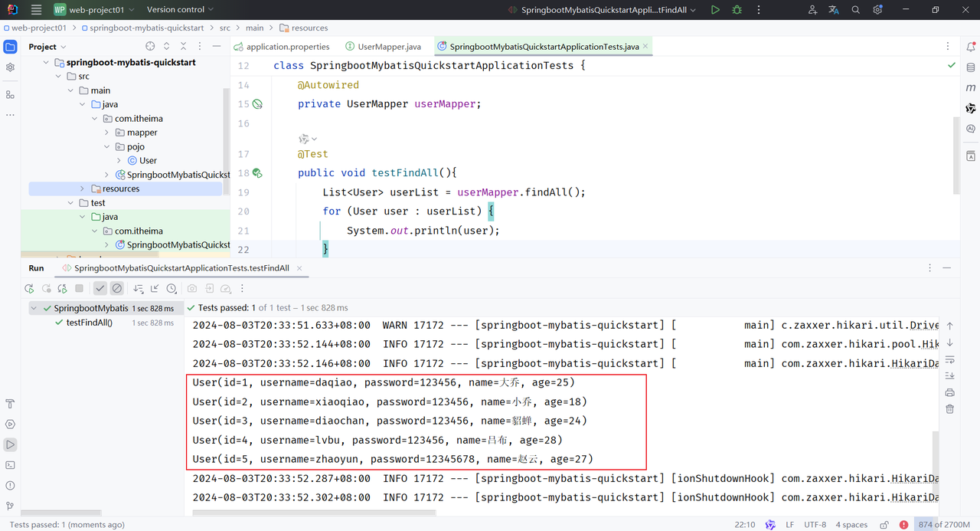Viewport: 980px width, 531px height.
Task: Rerun the test in the Run panel
Action: [29, 289]
